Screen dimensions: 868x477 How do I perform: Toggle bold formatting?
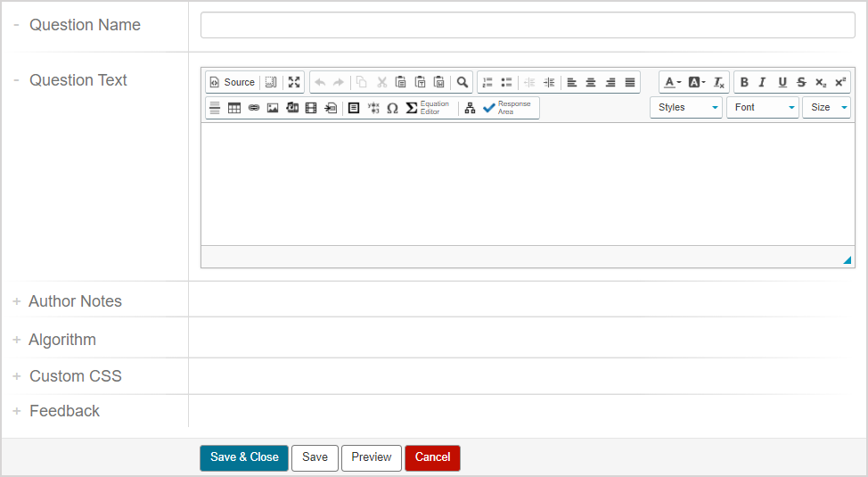tap(744, 82)
